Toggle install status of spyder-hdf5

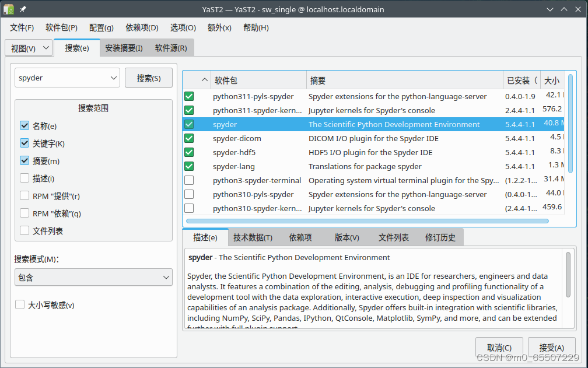189,152
